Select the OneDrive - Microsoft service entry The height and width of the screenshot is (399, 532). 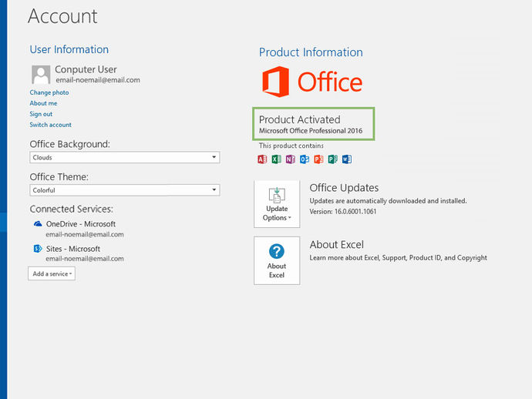[81, 224]
